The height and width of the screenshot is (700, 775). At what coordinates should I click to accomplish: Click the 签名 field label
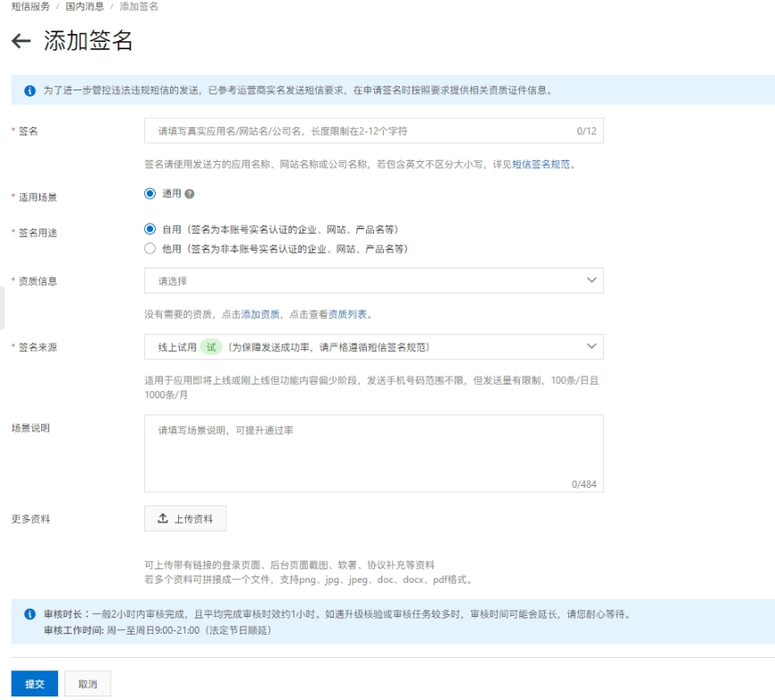point(28,131)
